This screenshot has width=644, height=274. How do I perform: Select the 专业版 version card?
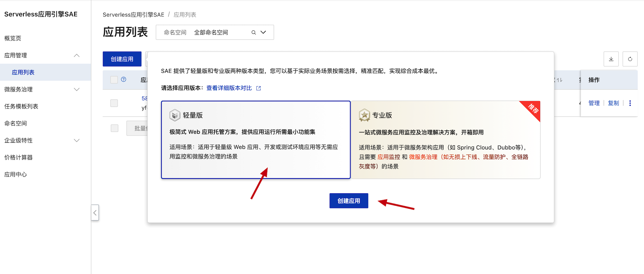[446, 140]
